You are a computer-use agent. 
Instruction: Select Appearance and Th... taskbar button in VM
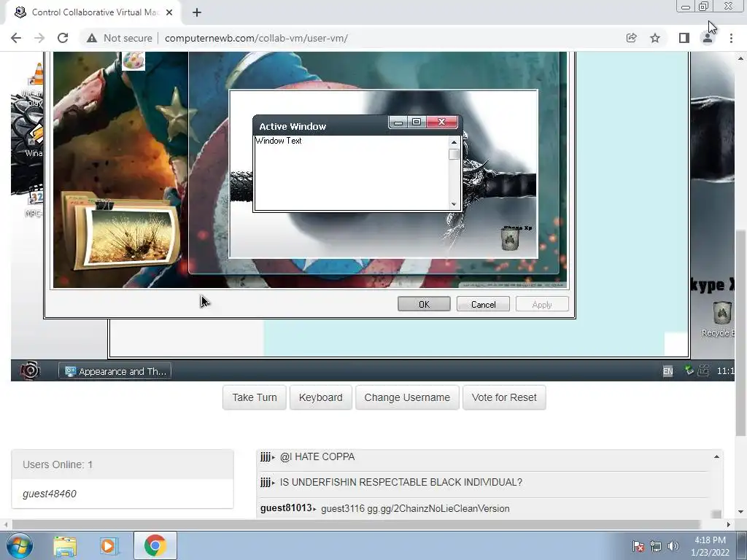(115, 371)
